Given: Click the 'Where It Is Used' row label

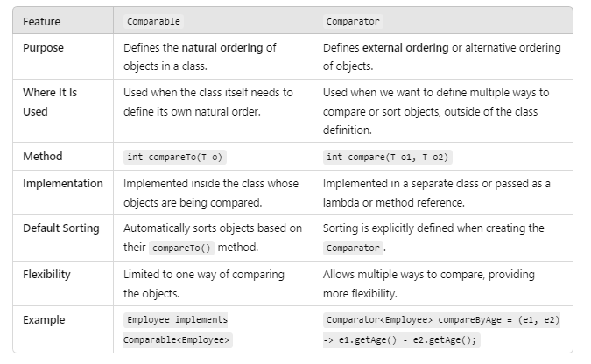Looking at the screenshot, I should pos(50,101).
